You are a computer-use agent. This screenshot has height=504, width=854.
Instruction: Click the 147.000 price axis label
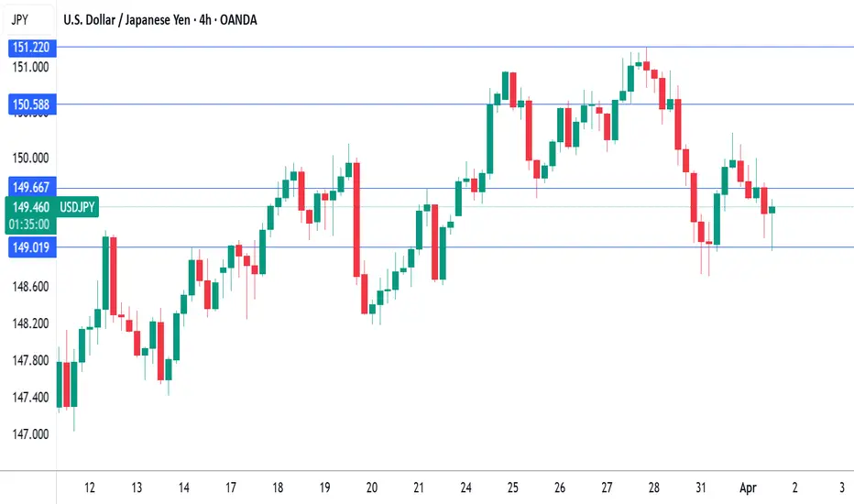coord(30,434)
